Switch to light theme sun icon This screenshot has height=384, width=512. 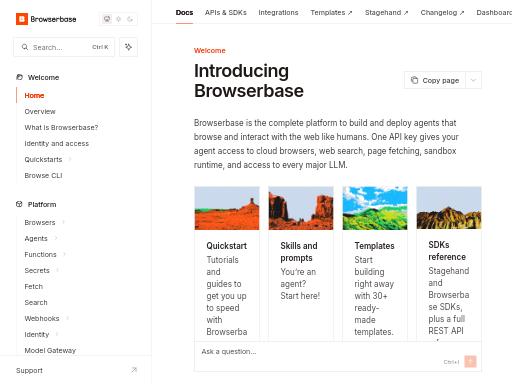coord(118,19)
